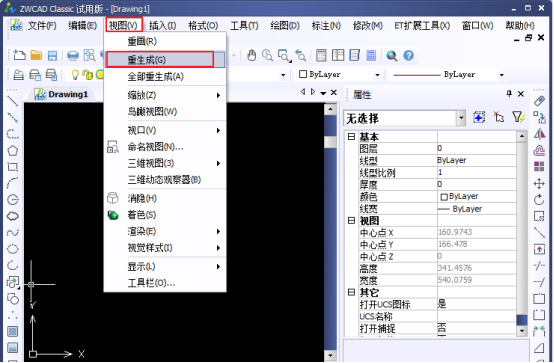
Task: Collapse the 视图 section
Action: tap(351, 221)
